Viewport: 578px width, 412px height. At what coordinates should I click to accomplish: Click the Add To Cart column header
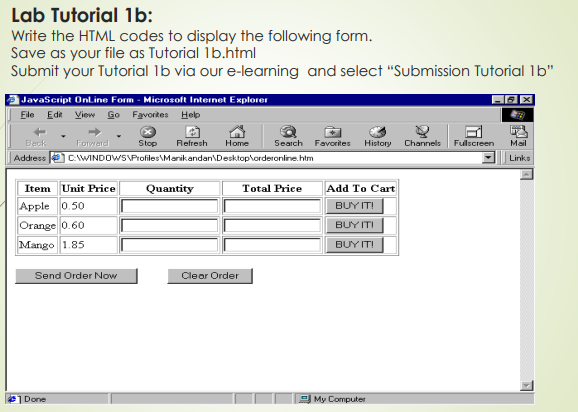point(361,188)
